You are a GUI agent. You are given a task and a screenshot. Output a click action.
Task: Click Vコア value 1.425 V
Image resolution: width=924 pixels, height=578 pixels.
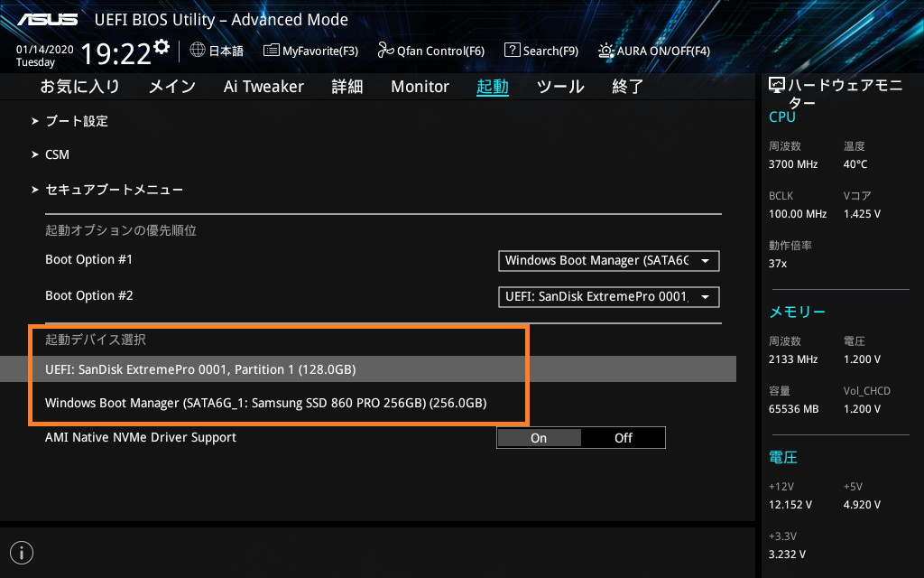pos(862,213)
